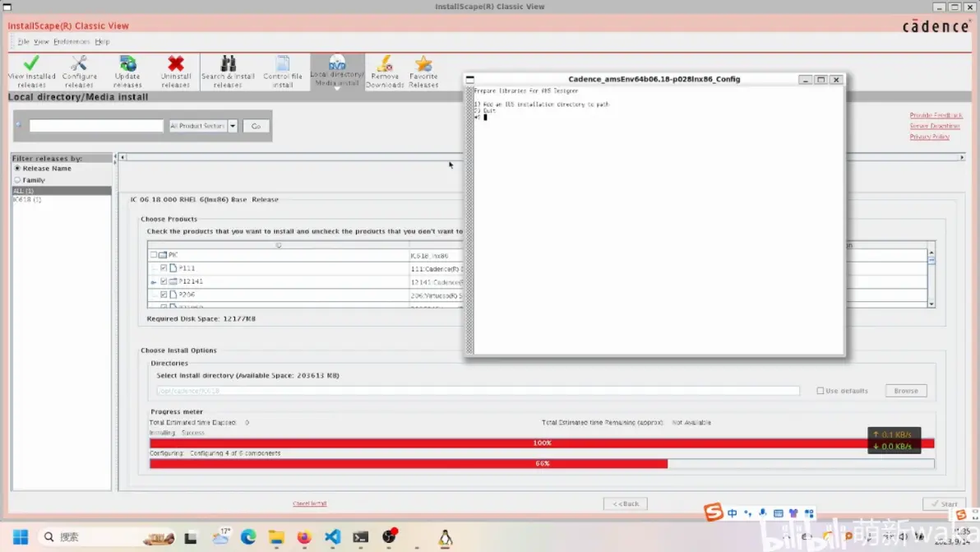The height and width of the screenshot is (552, 980).
Task: Enable the Use defaults checkbox
Action: [x=820, y=391]
